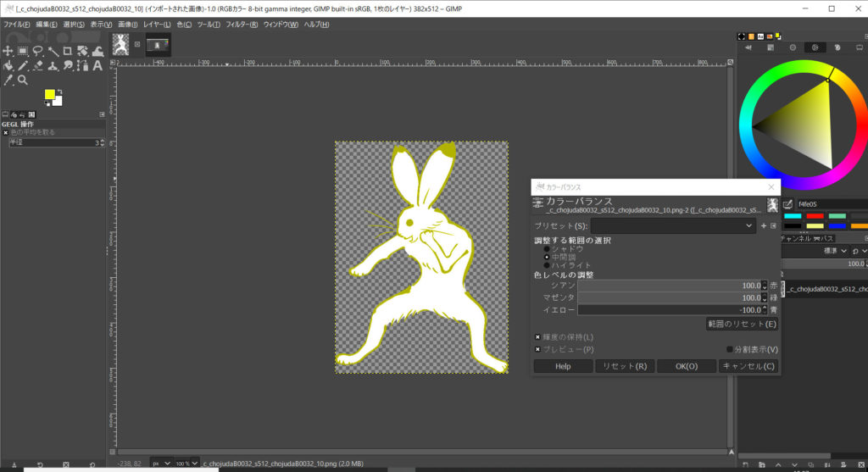The height and width of the screenshot is (472, 868).
Task: Switch to the Device Status tab icon
Action: 14,114
